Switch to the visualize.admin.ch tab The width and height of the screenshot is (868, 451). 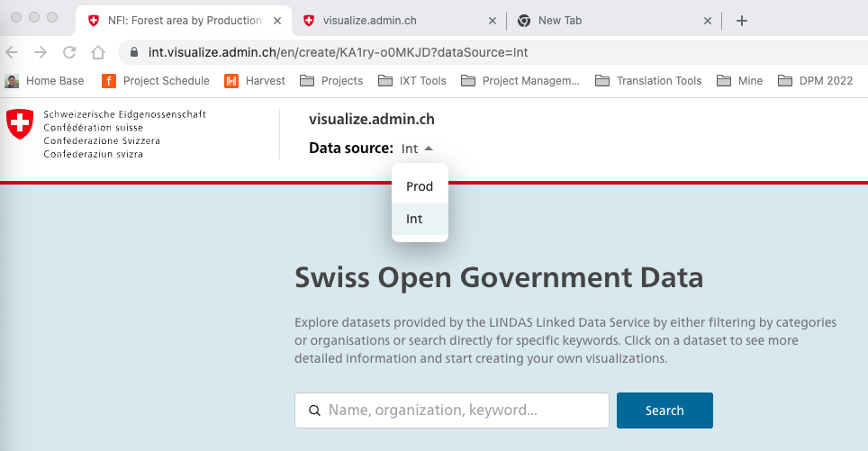pyautogui.click(x=397, y=21)
